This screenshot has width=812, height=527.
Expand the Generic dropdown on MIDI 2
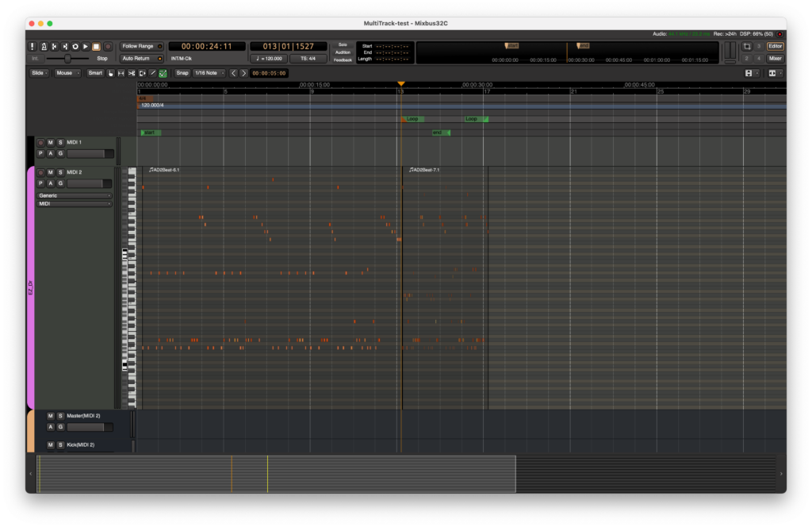tap(75, 195)
